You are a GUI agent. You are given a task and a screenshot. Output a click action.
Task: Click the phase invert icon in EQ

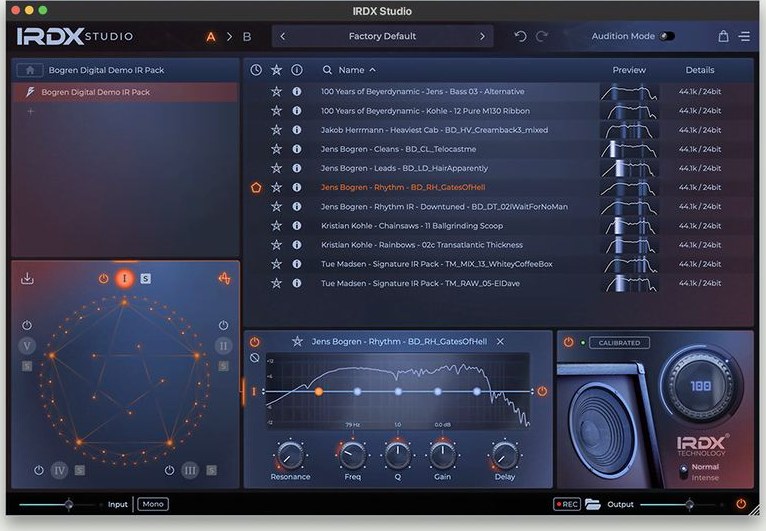tap(255, 358)
